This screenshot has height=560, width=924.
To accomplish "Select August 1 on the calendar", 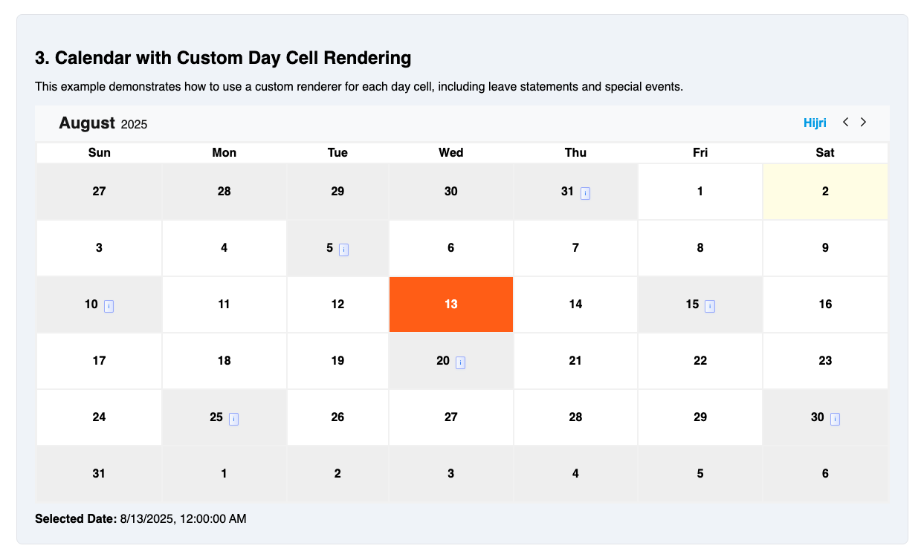I will pyautogui.click(x=700, y=191).
